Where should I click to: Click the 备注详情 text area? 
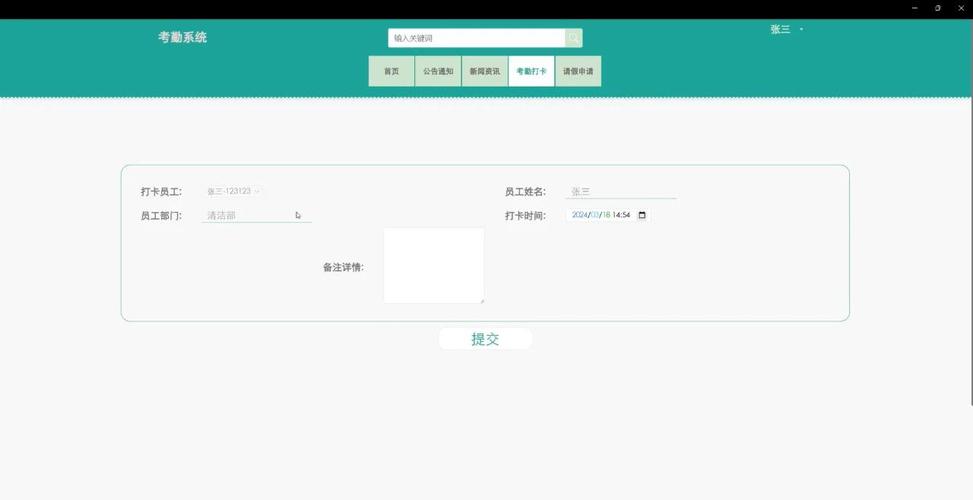pos(434,266)
